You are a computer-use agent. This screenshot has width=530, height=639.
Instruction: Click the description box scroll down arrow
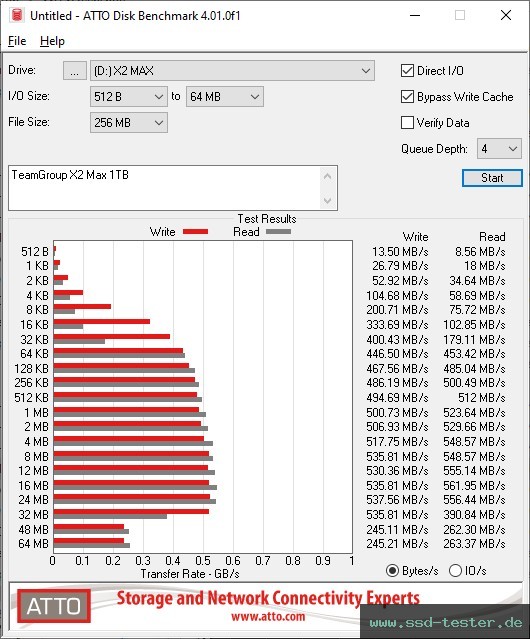click(x=328, y=200)
